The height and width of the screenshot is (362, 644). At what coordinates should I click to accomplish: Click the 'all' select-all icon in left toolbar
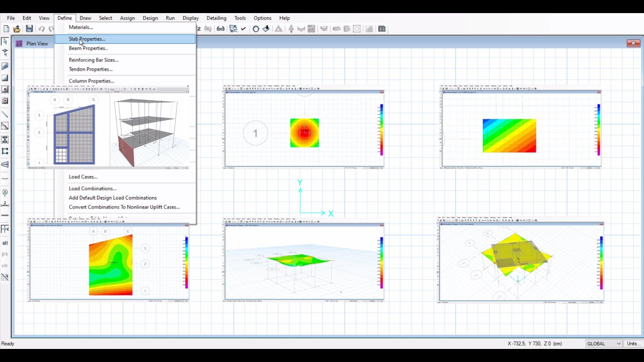tap(5, 243)
